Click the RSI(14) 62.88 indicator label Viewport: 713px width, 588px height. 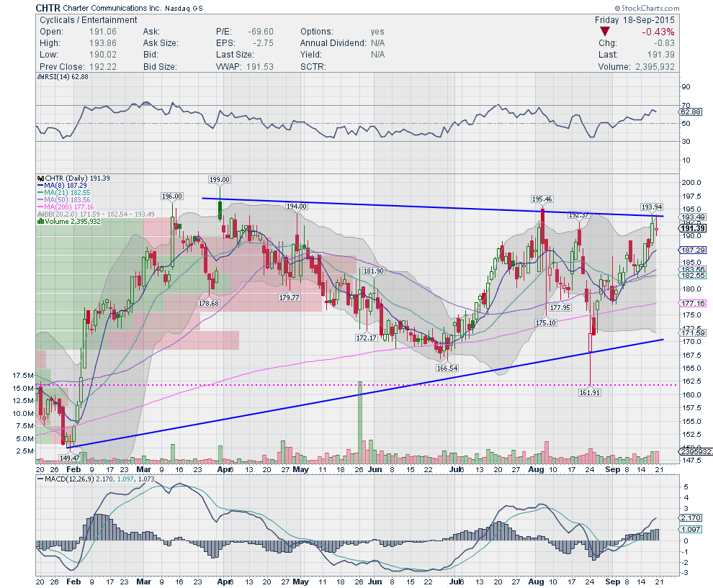pos(65,77)
